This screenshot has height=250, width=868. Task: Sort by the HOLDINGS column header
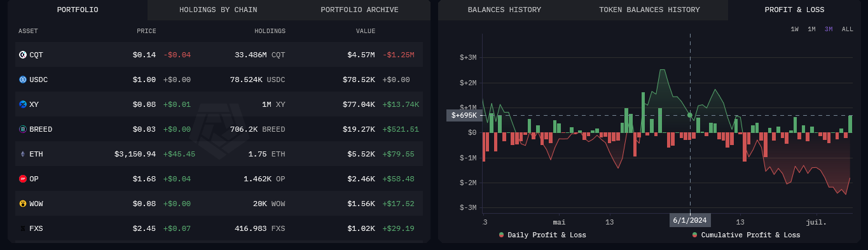coord(270,31)
